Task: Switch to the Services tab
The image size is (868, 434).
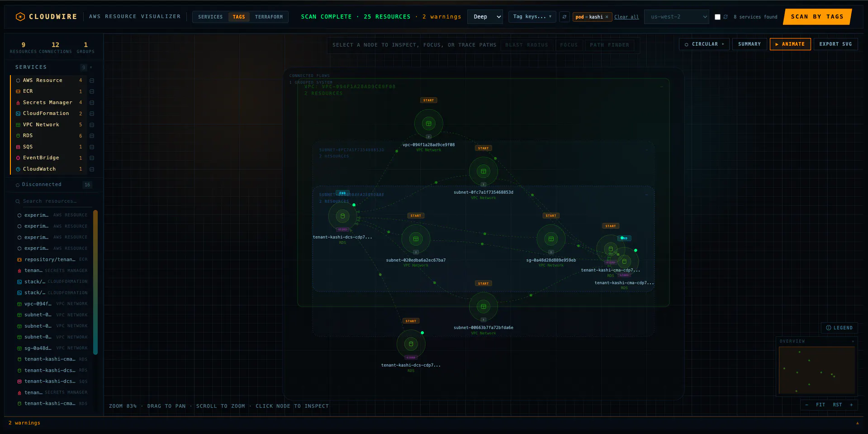Action: [210, 17]
